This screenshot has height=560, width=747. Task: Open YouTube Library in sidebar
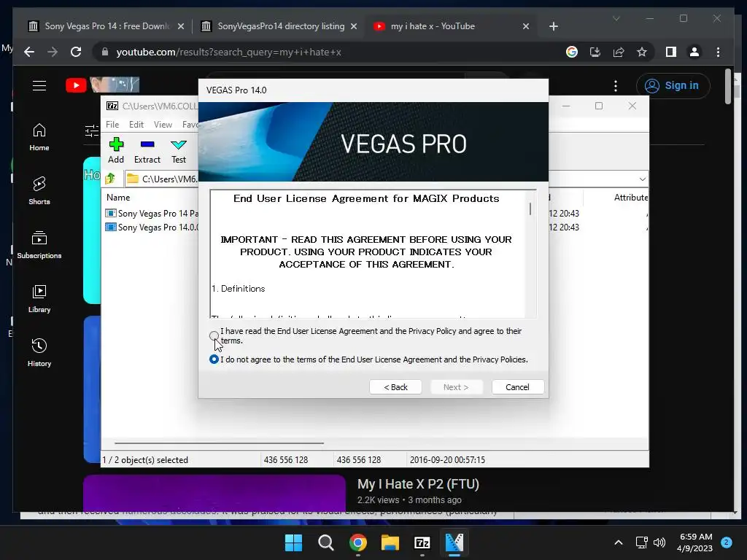tap(39, 298)
